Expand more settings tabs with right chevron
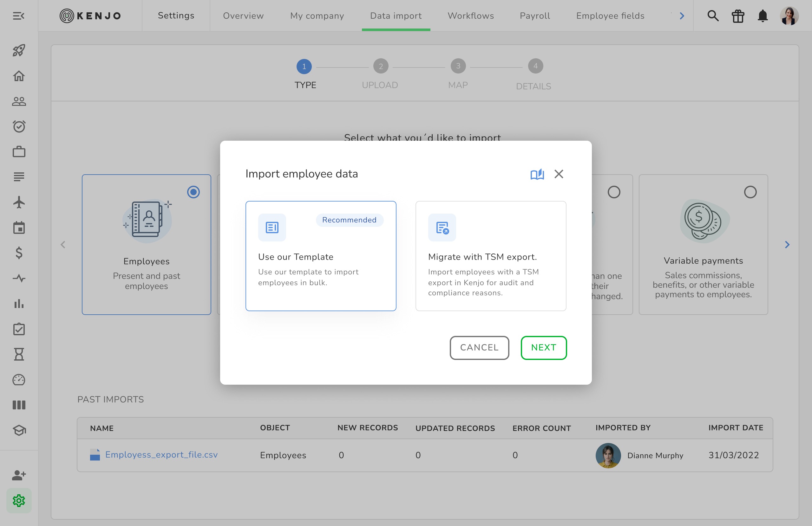The width and height of the screenshot is (812, 526). [682, 16]
